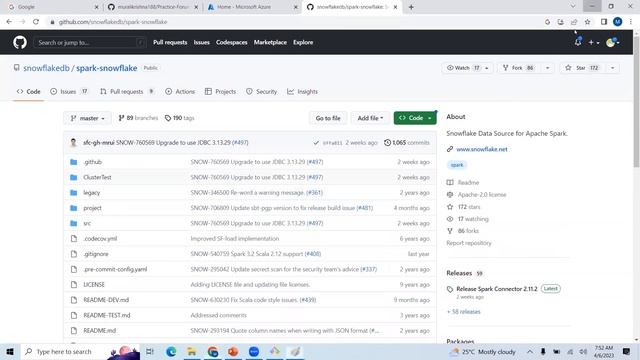The image size is (640, 360).
Task: Open the .gitignore file
Action: (96, 254)
